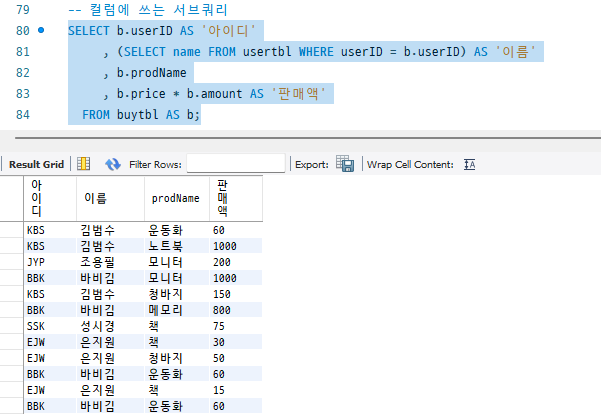The width and height of the screenshot is (601, 420).
Task: Select the cell with value 30
Action: [x=236, y=342]
